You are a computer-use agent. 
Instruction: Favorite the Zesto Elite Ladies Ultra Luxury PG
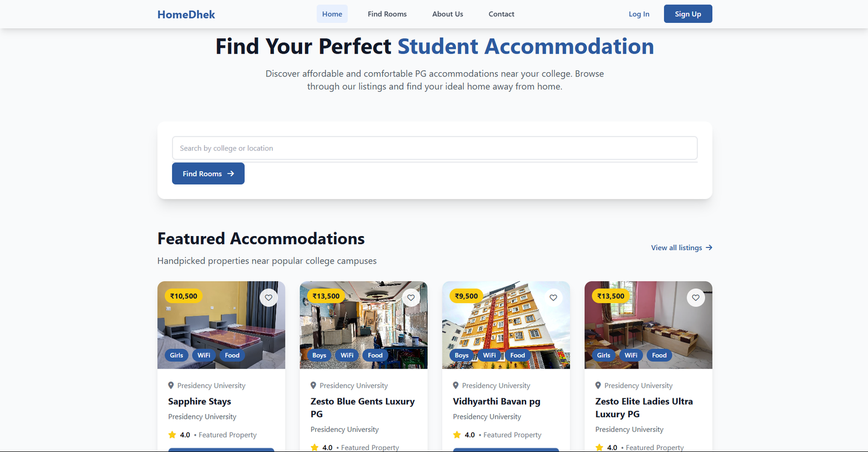pyautogui.click(x=696, y=297)
